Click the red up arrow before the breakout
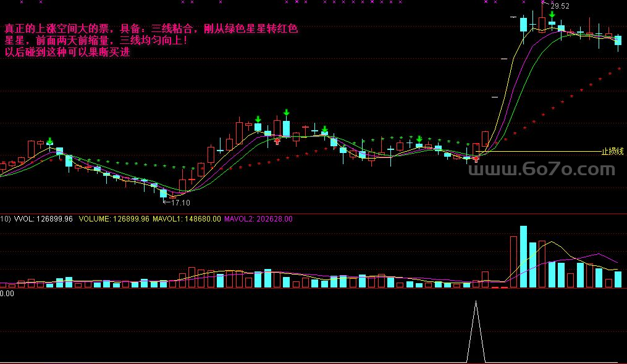The height and width of the screenshot is (364, 627). coord(476,159)
